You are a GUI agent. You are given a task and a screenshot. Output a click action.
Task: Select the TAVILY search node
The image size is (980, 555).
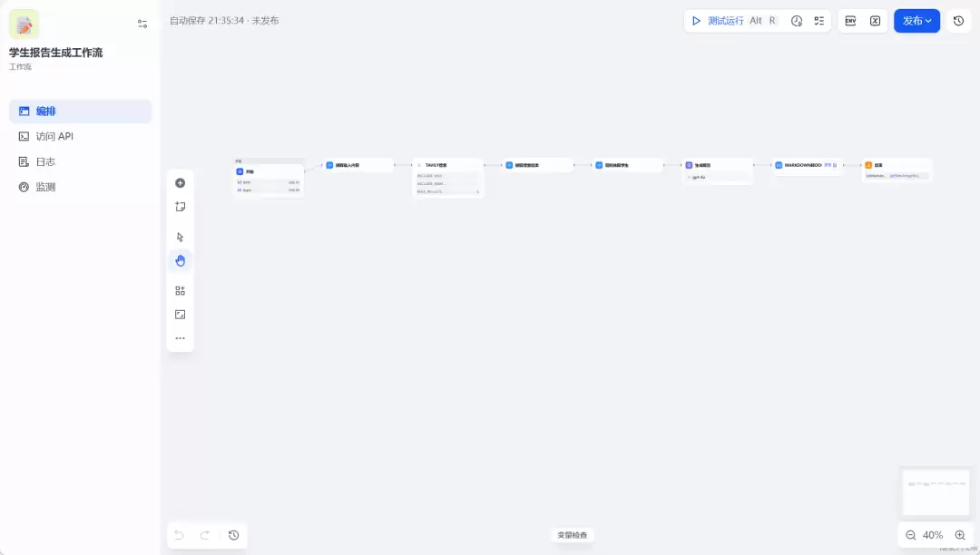(x=448, y=178)
